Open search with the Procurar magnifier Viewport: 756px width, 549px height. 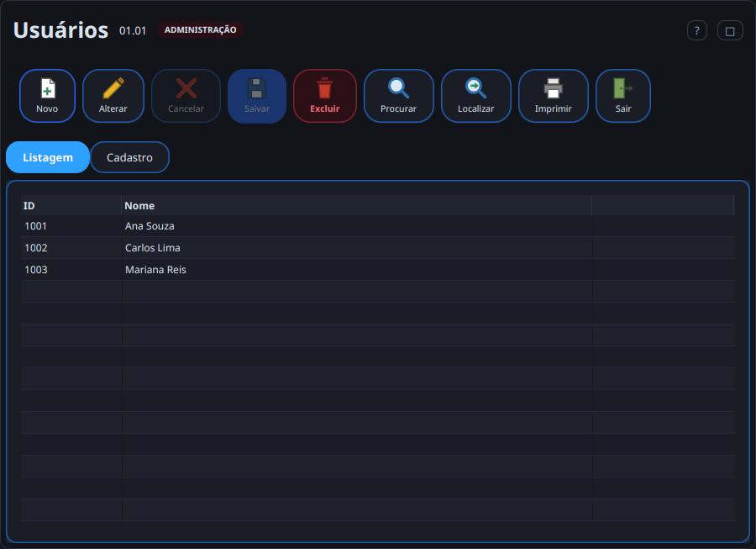[x=399, y=96]
